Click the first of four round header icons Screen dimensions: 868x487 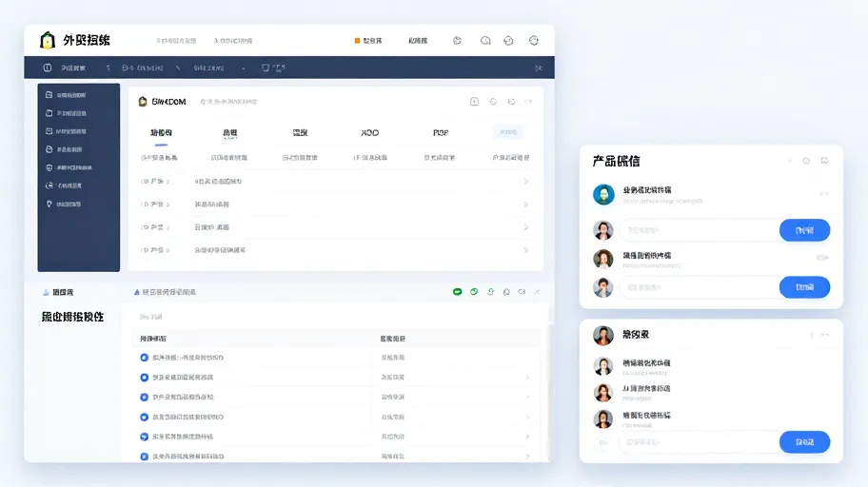[457, 40]
